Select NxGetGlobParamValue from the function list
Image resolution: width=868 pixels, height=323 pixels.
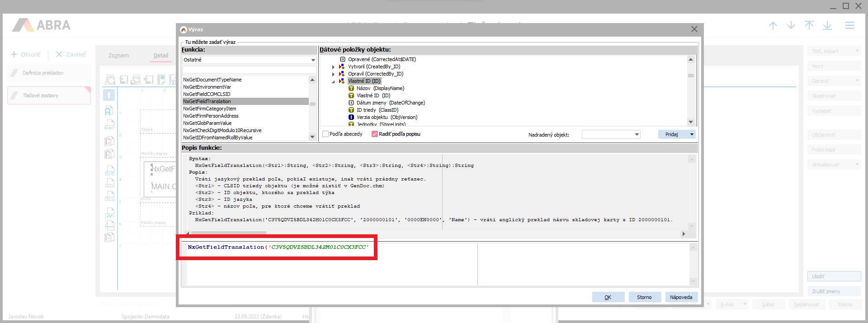[208, 123]
